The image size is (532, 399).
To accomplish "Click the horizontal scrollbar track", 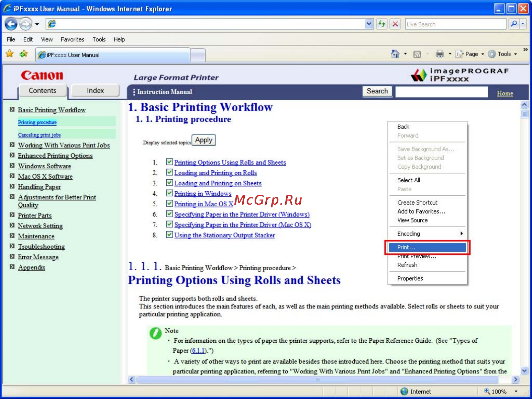I will 318,379.
